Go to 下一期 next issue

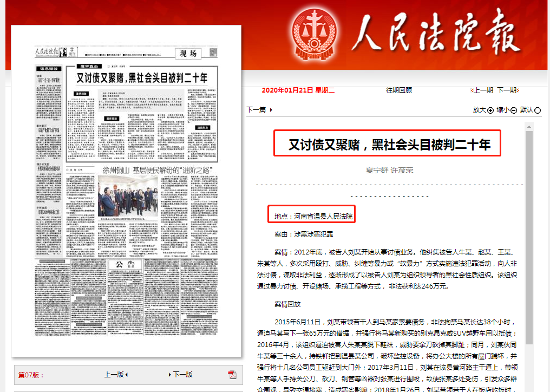pos(508,90)
